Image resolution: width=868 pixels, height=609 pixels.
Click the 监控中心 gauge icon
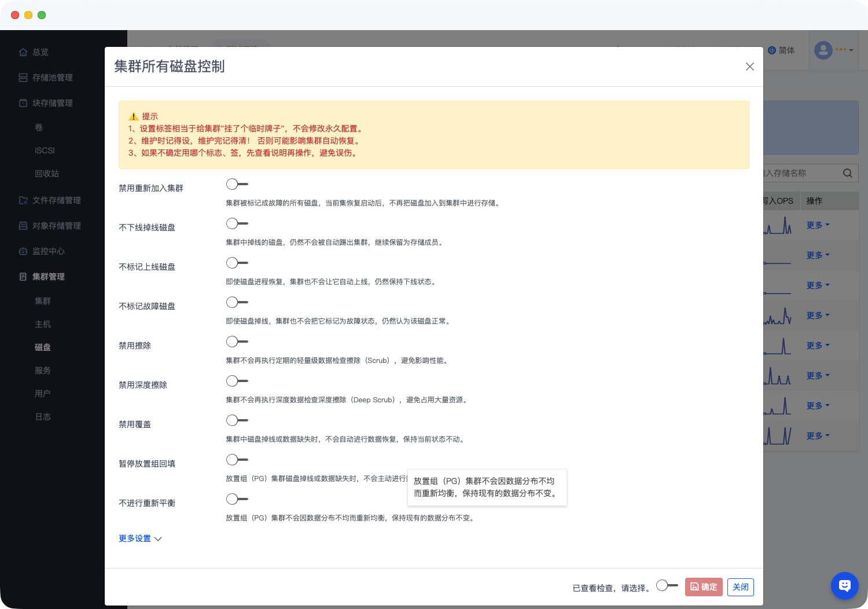[x=23, y=251]
